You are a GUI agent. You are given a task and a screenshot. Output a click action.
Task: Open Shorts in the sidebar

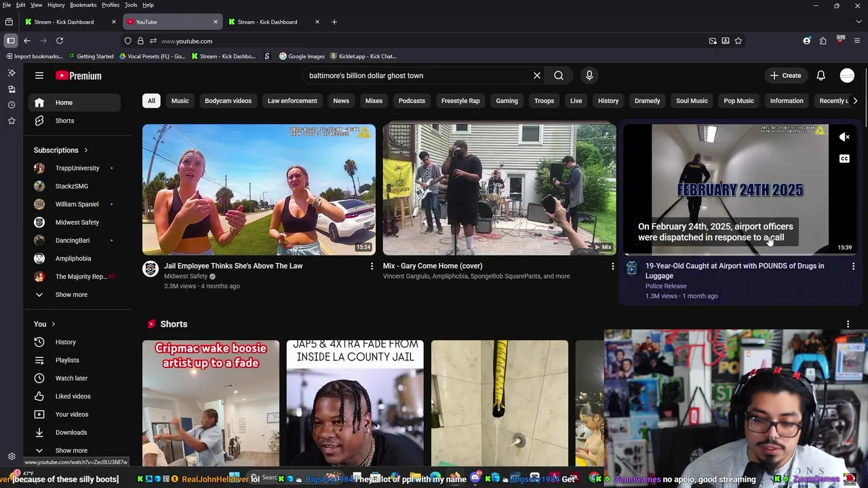(x=75, y=121)
